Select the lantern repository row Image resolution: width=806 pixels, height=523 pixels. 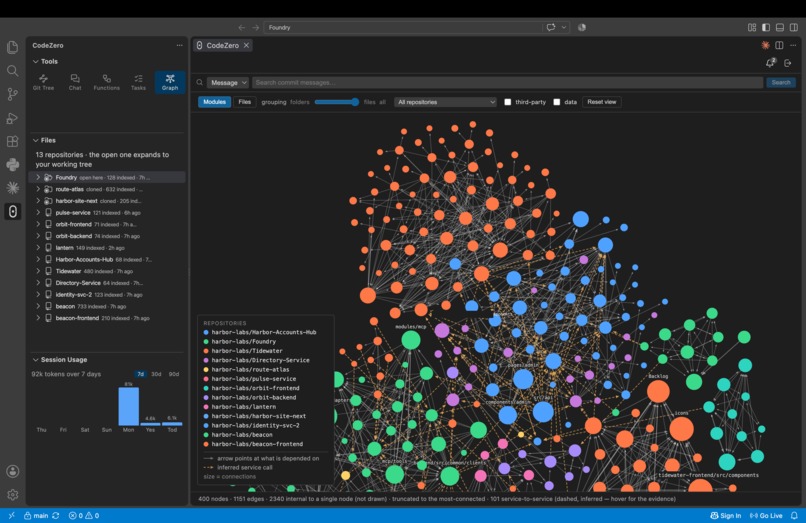pos(107,248)
